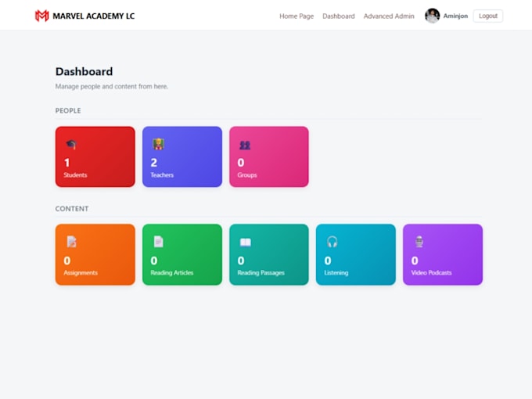The width and height of the screenshot is (532, 399).
Task: Click the Aminjon username text
Action: pyautogui.click(x=455, y=16)
